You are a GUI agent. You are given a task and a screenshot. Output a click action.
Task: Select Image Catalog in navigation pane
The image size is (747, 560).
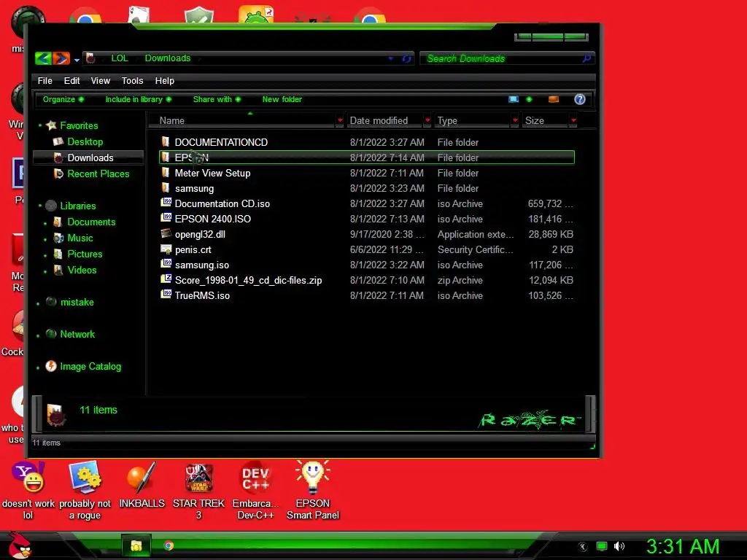90,366
